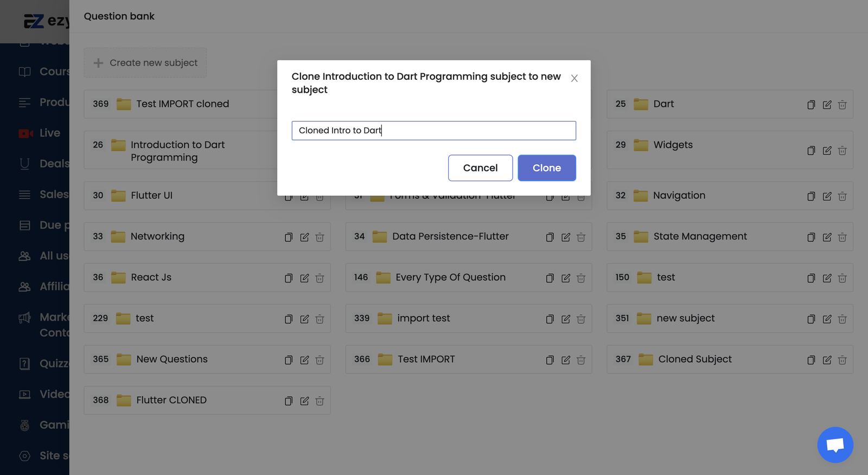Screen dimensions: 868x475
Task: Clone the Every Type Of Question subject
Action: (550, 278)
